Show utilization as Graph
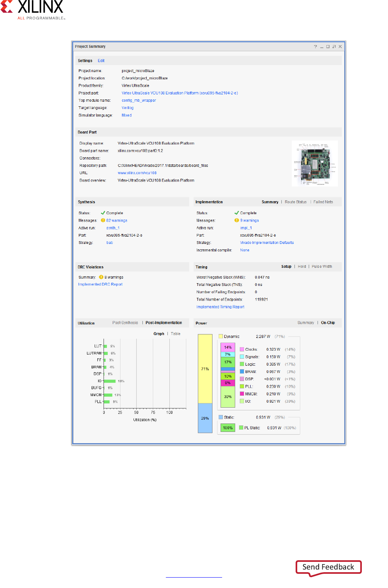The width and height of the screenshot is (388, 588). pos(159,334)
